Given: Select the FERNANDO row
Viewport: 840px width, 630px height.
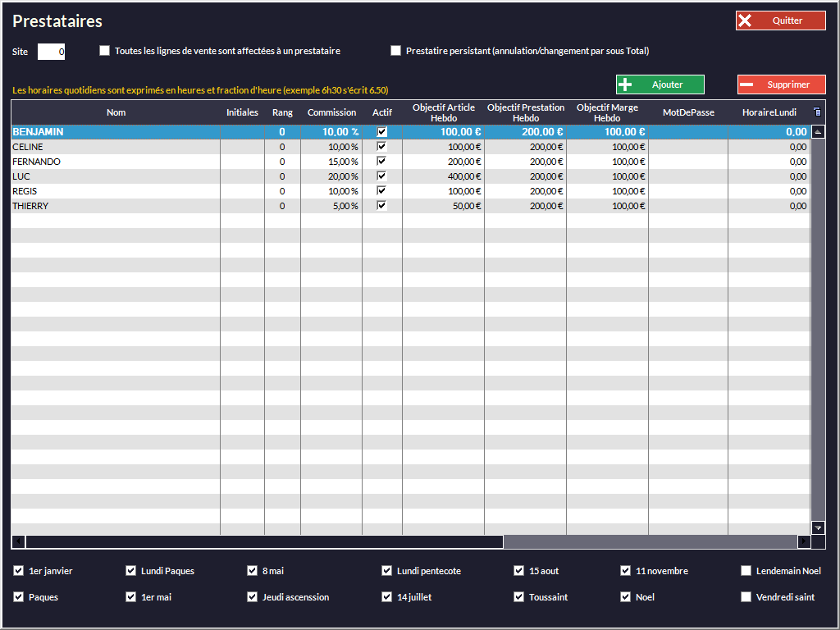Looking at the screenshot, I should click(115, 162).
